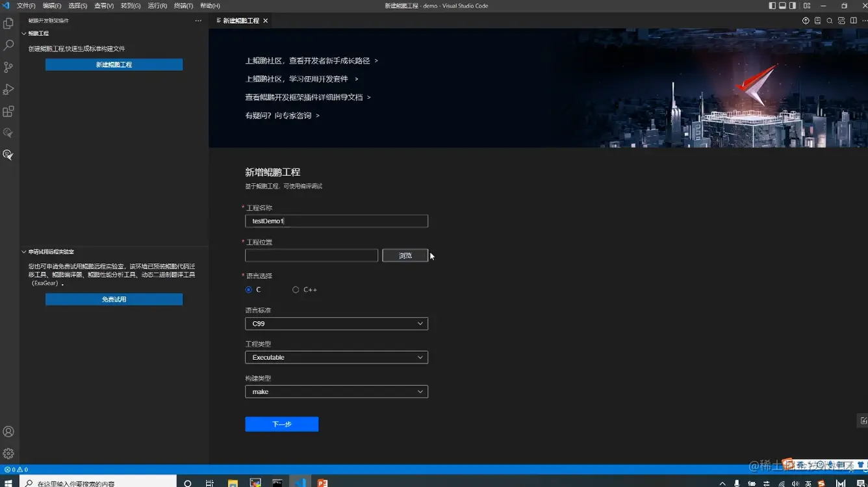Open the 编辑(E) menu
The height and width of the screenshot is (487, 868).
pyautogui.click(x=52, y=6)
